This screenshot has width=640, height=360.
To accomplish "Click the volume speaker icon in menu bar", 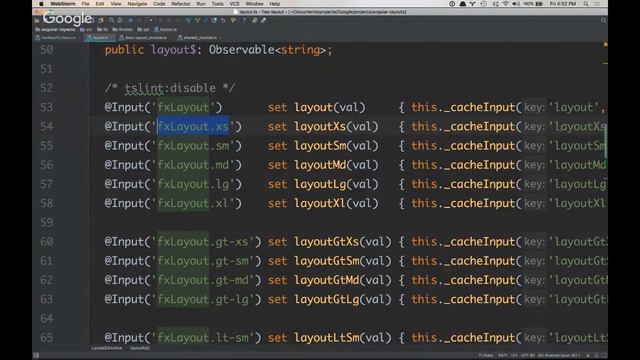I will 516,4.
